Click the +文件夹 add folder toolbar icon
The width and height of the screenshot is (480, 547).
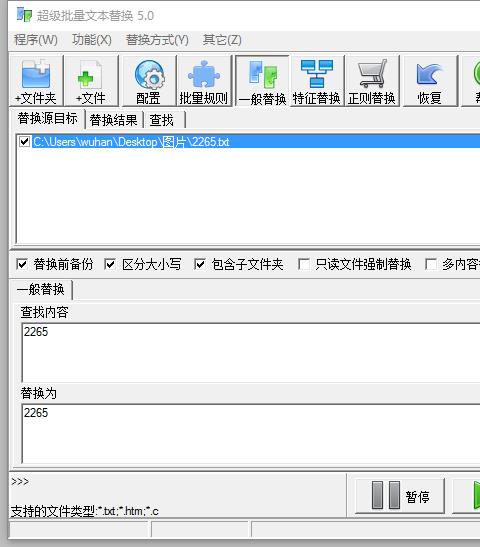pyautogui.click(x=36, y=81)
